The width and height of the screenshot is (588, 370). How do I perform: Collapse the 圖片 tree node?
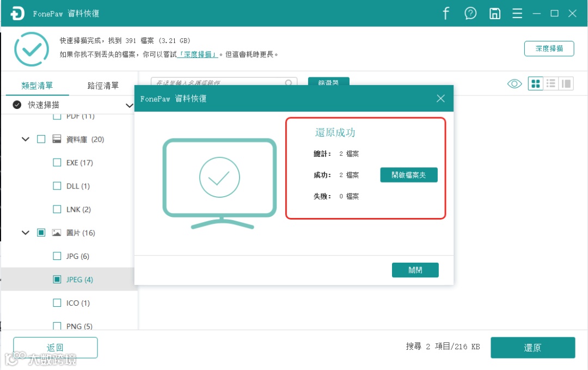pos(26,233)
